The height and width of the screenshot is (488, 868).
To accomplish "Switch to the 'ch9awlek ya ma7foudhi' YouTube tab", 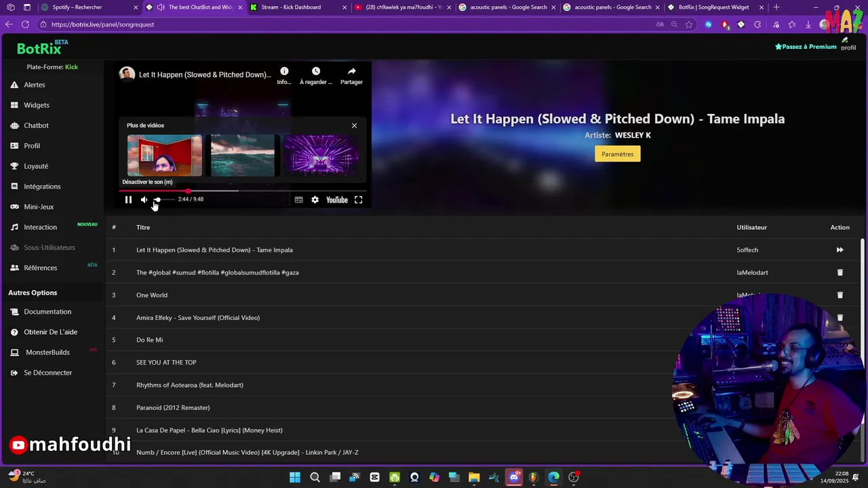I will 403,7.
